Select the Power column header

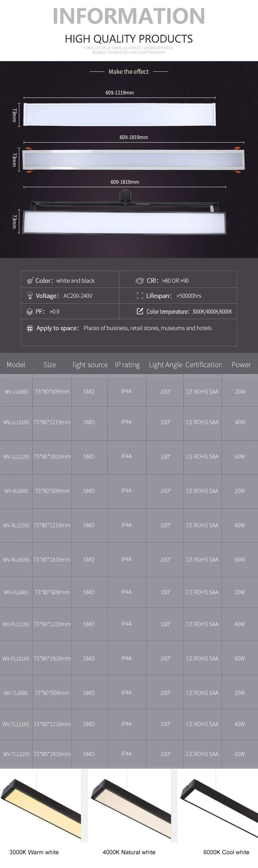(241, 365)
